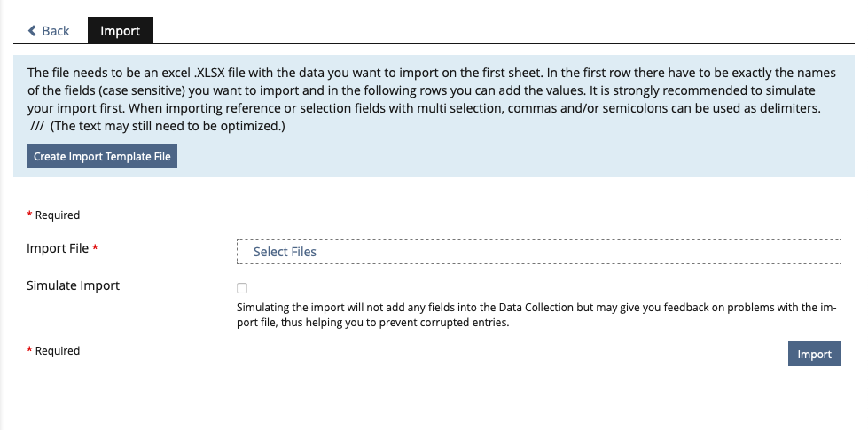This screenshot has height=430, width=868.
Task: Click the red asterisk in top Required note
Action: [x=29, y=215]
